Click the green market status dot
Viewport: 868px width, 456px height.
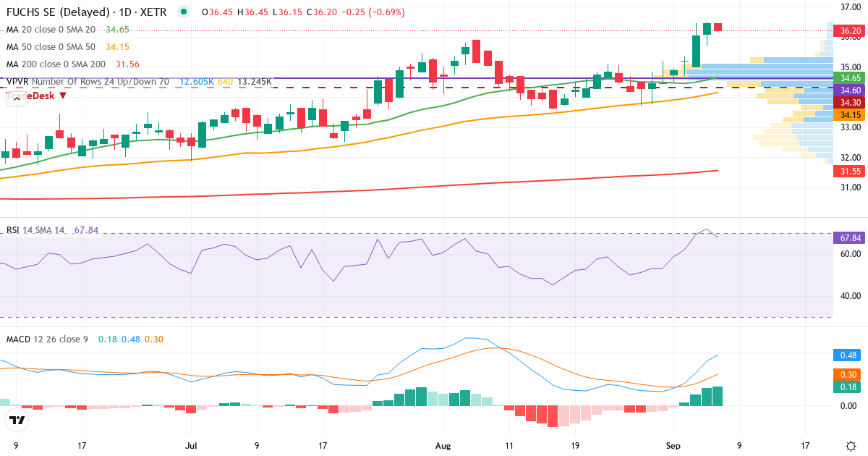[x=184, y=12]
